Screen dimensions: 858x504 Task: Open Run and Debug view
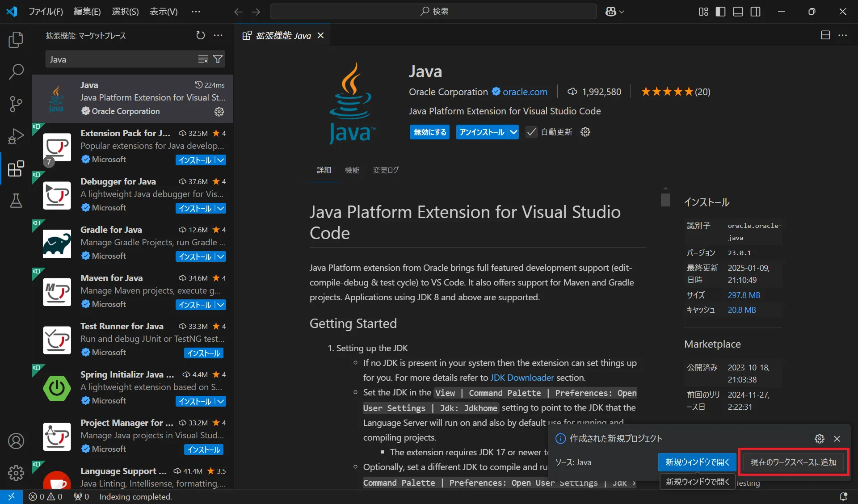16,136
